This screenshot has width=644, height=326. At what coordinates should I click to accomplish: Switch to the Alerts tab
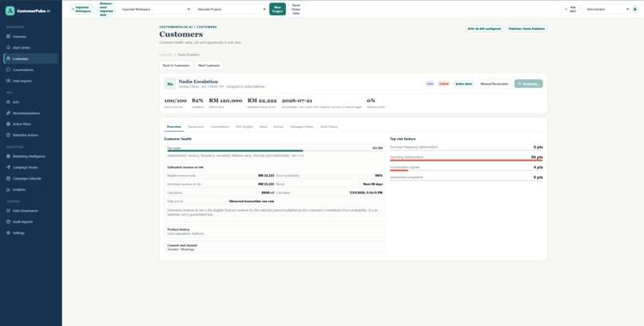(263, 127)
